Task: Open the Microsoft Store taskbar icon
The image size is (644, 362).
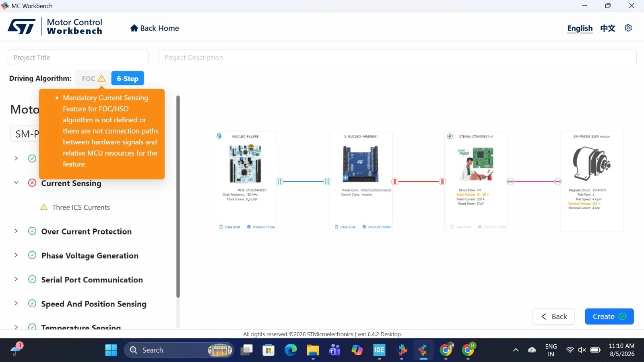Action: pos(268,350)
